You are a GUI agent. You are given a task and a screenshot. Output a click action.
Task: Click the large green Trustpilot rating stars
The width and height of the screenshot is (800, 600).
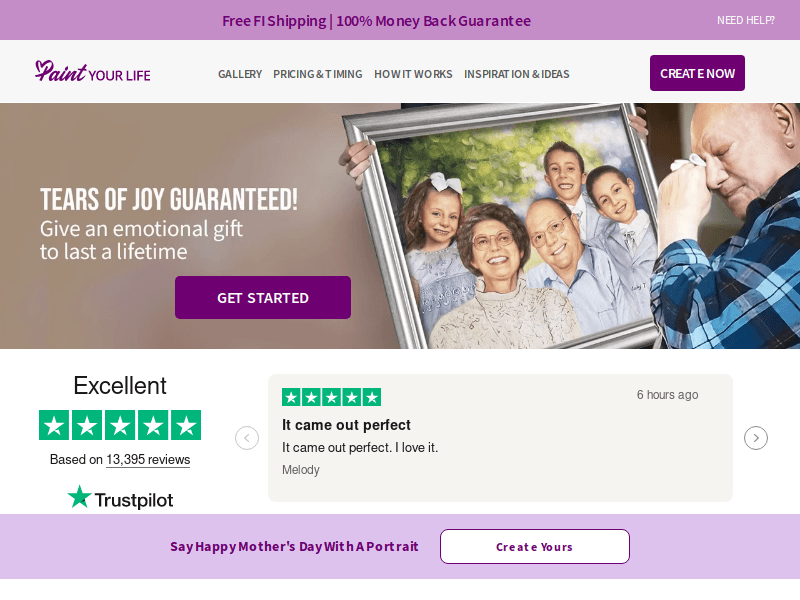120,425
